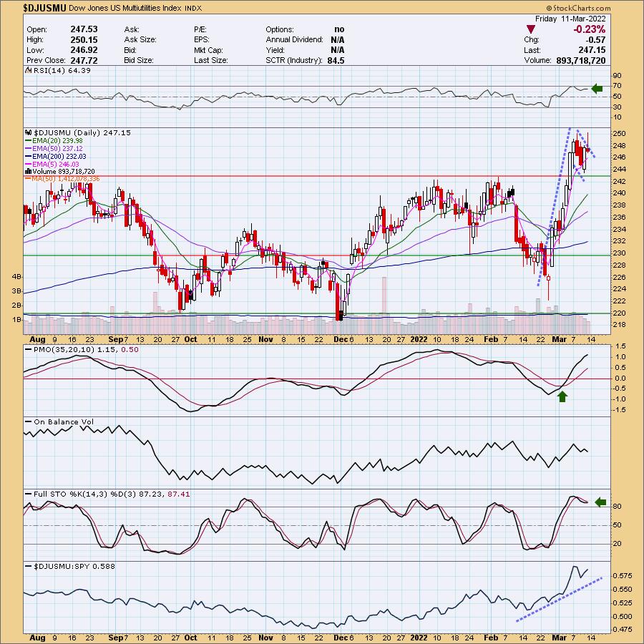
Task: Select the Low value 246.92
Action: [84, 49]
